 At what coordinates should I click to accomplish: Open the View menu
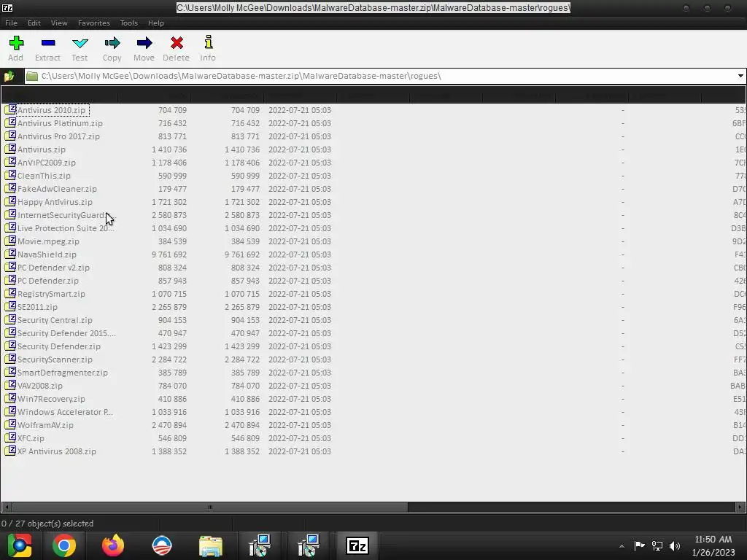[59, 23]
